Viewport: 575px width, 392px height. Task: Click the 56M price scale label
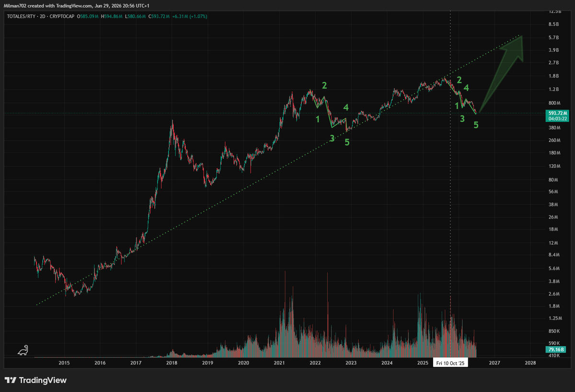[x=552, y=192]
